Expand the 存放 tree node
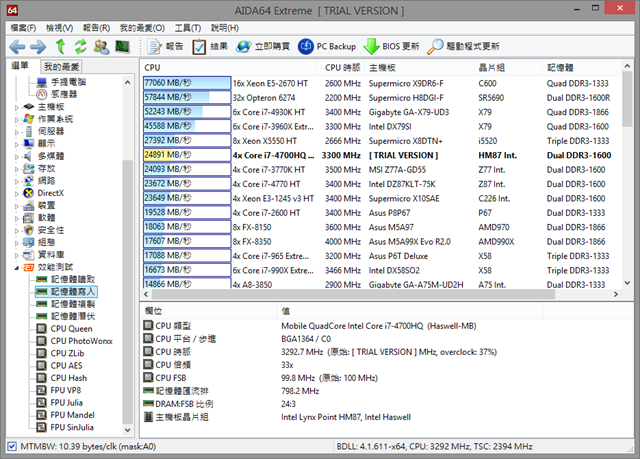 [16, 169]
